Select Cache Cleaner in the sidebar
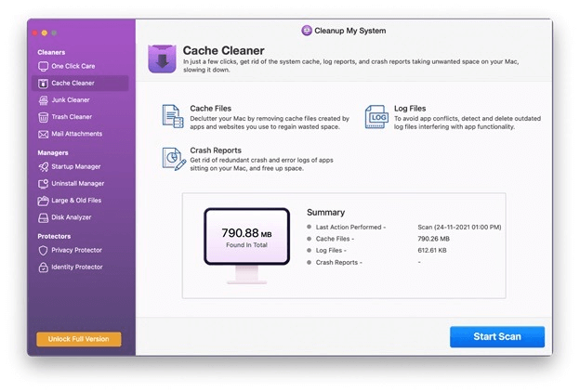 tap(80, 84)
